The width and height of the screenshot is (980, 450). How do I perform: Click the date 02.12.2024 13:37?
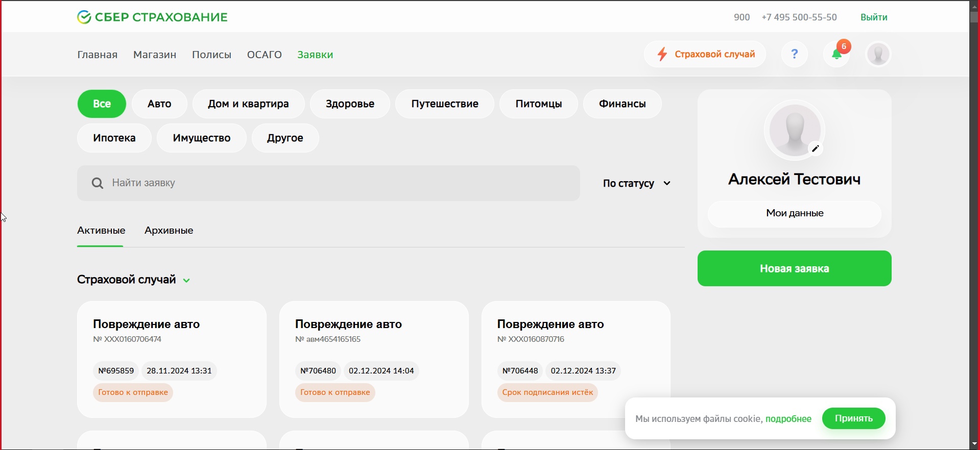pyautogui.click(x=584, y=371)
